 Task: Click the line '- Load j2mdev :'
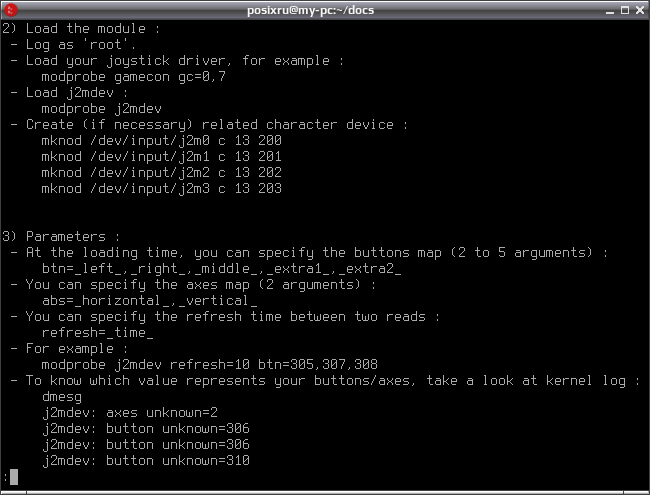[x=69, y=92]
